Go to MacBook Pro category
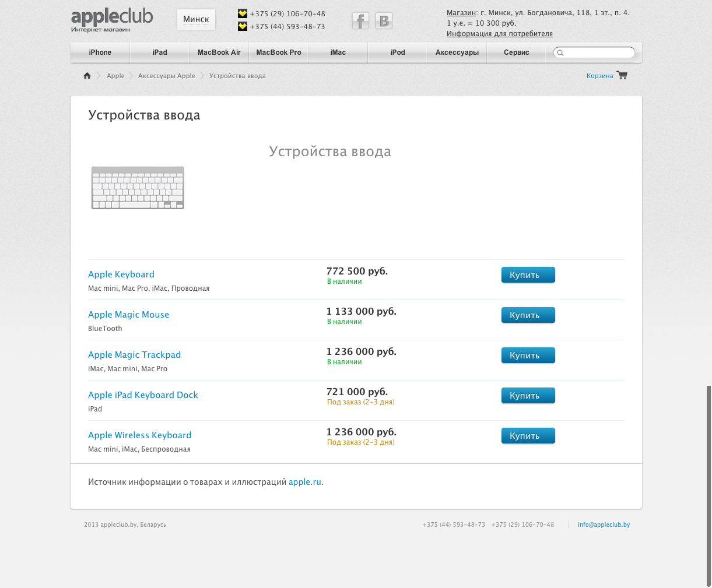The height and width of the screenshot is (588, 712). (x=279, y=52)
